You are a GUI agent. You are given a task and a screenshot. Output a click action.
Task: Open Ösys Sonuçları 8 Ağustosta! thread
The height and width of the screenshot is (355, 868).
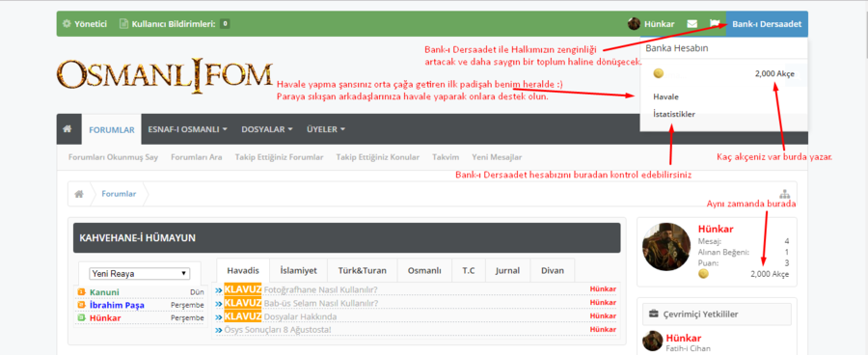point(278,330)
